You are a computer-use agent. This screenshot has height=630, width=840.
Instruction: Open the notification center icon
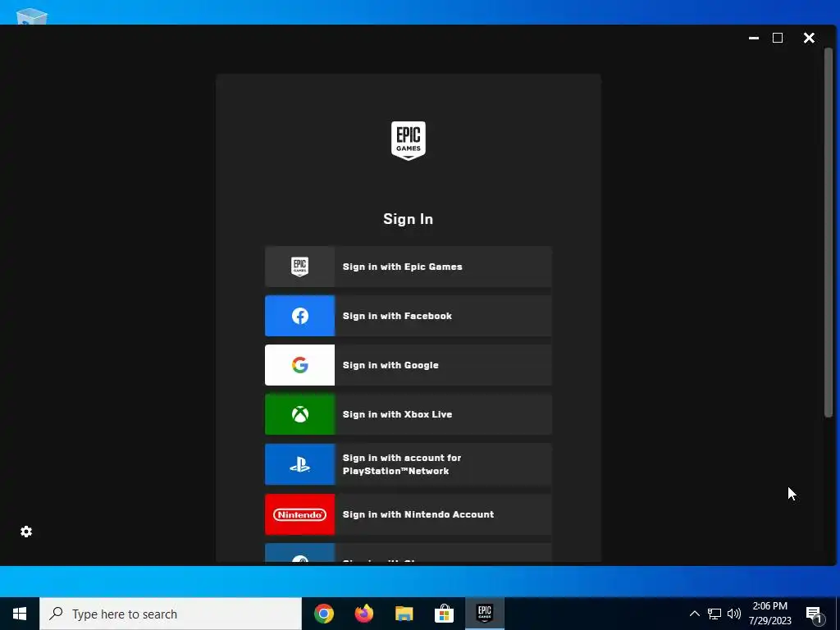point(814,614)
